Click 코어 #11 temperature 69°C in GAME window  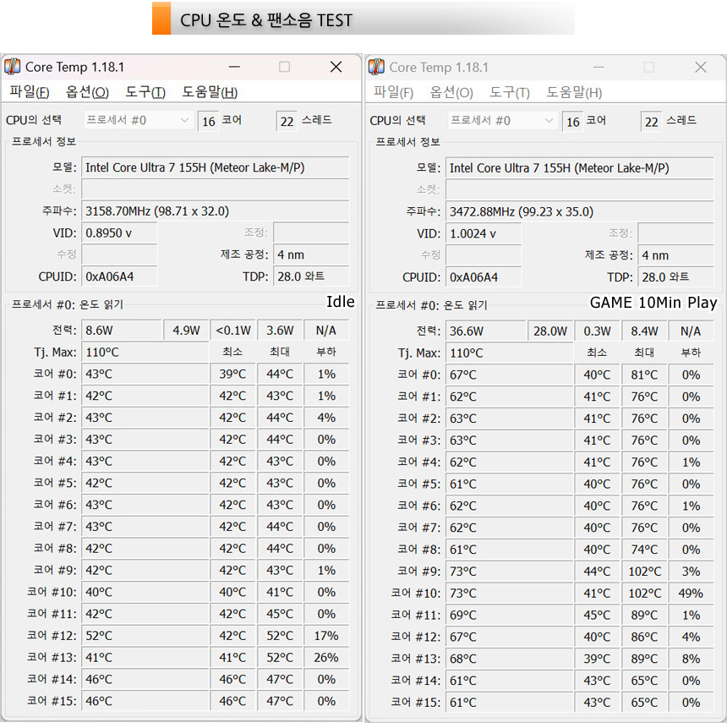click(509, 615)
